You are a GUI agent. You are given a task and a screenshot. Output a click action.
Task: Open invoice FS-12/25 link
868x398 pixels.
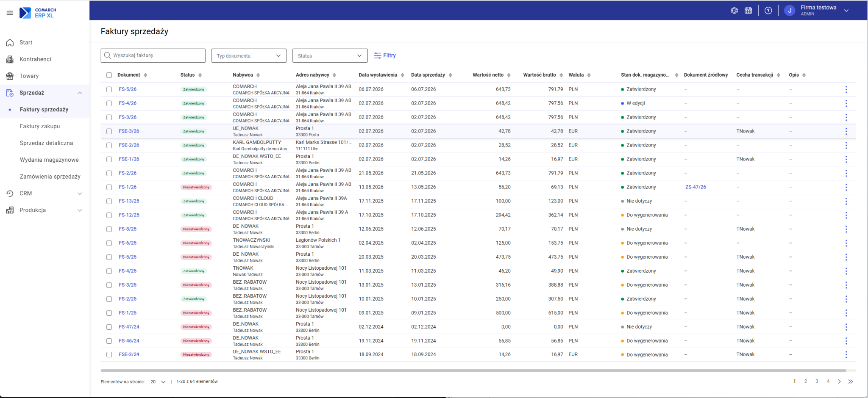[x=129, y=215]
